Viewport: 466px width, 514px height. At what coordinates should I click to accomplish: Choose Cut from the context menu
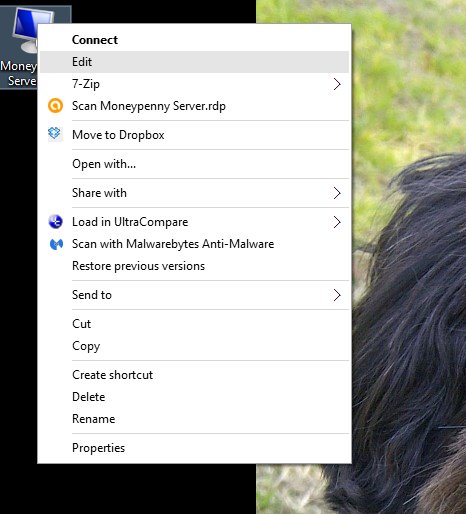[194, 324]
